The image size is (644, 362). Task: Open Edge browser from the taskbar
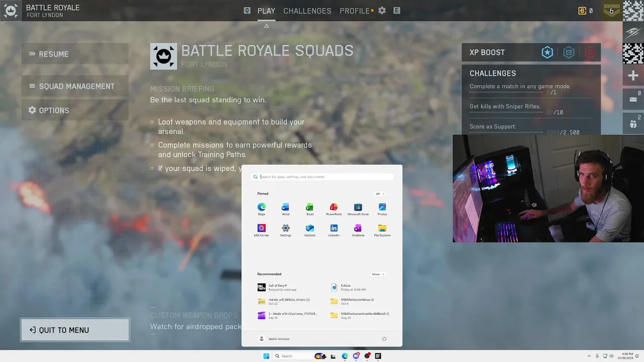pos(345,356)
